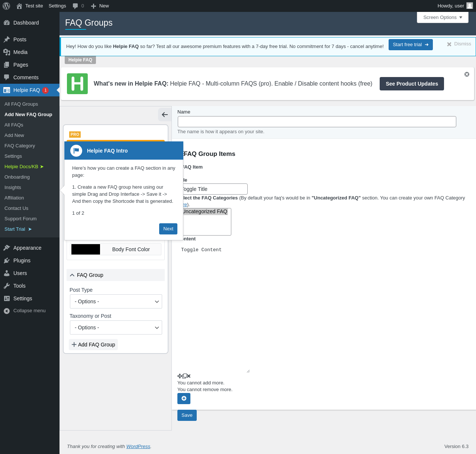The height and width of the screenshot is (454, 476).
Task: Collapse the FAQ Group section
Action: coord(116,275)
